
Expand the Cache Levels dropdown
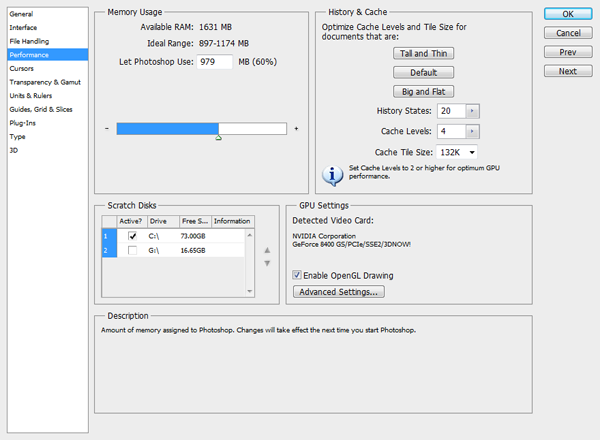point(472,131)
